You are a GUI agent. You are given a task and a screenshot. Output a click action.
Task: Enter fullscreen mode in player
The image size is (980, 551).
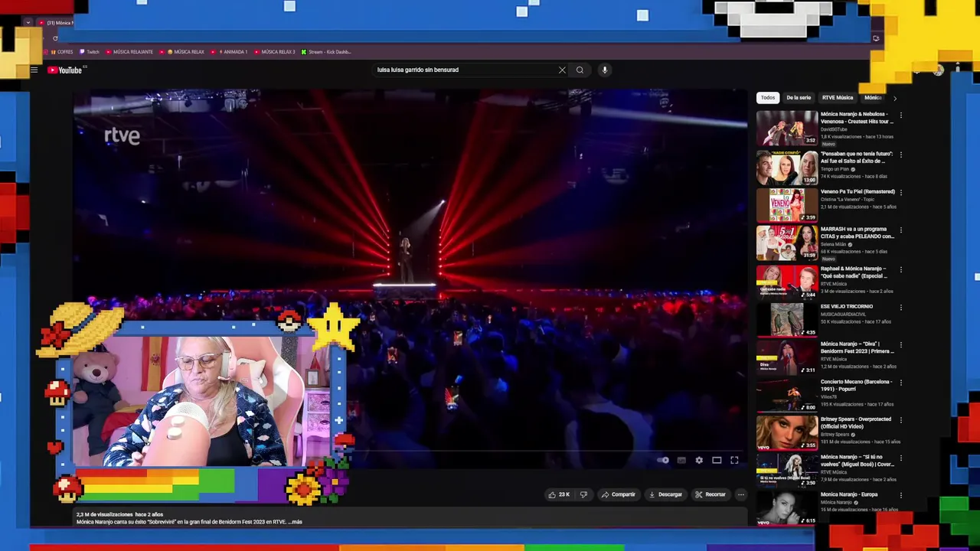click(734, 460)
